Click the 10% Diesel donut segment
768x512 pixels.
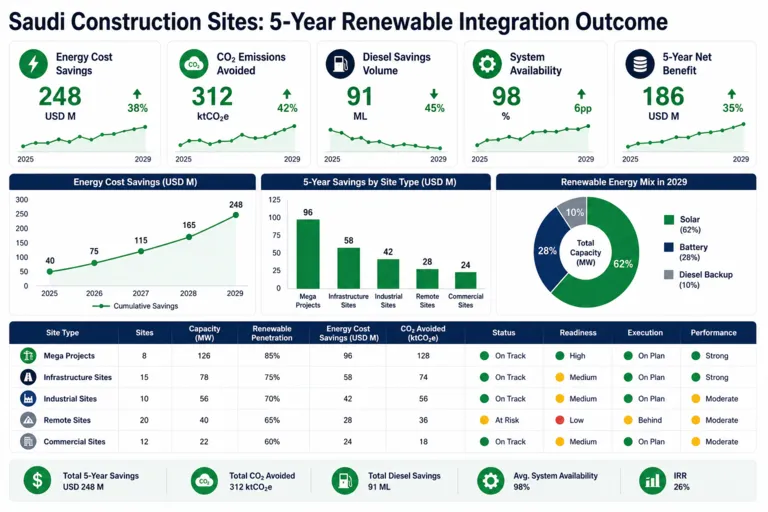(x=575, y=212)
